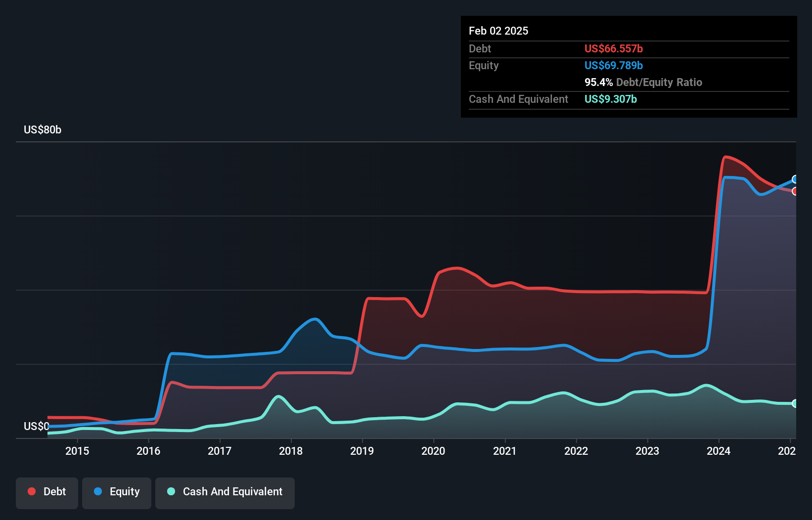Click the US$69.789b equity value
This screenshot has width=812, height=520.
coord(614,65)
